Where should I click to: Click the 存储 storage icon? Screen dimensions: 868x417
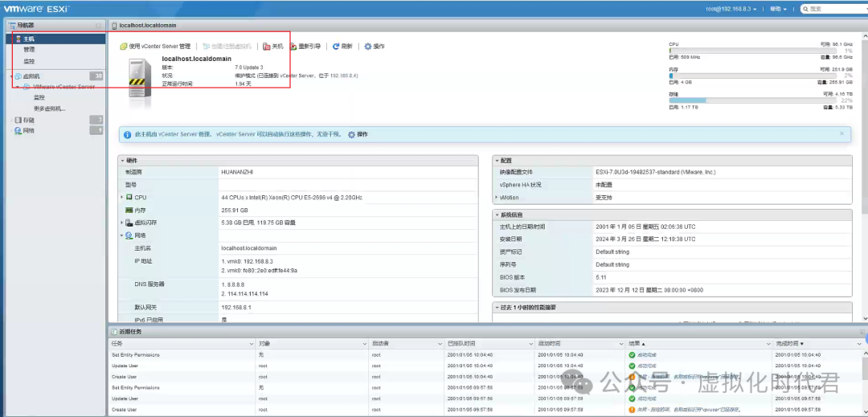(x=18, y=120)
